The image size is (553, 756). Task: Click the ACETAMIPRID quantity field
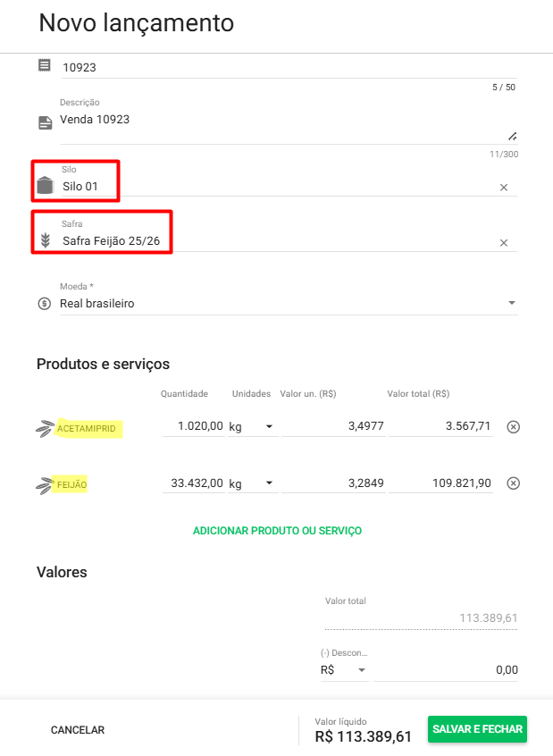(x=192, y=427)
